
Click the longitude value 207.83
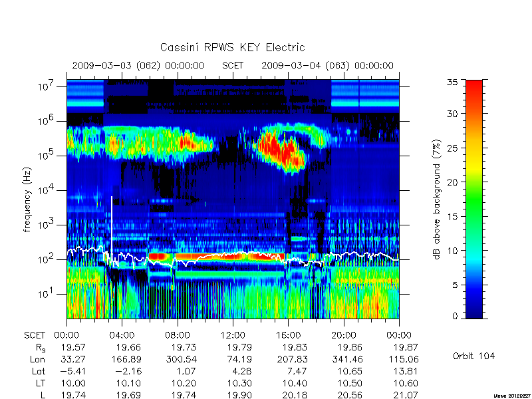(x=291, y=359)
